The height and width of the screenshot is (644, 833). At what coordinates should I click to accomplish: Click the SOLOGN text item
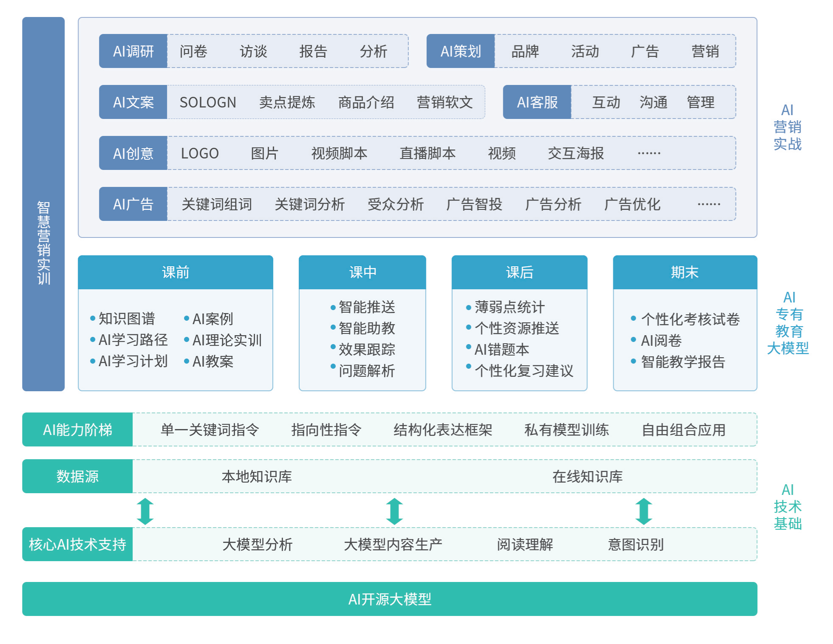[x=208, y=102]
